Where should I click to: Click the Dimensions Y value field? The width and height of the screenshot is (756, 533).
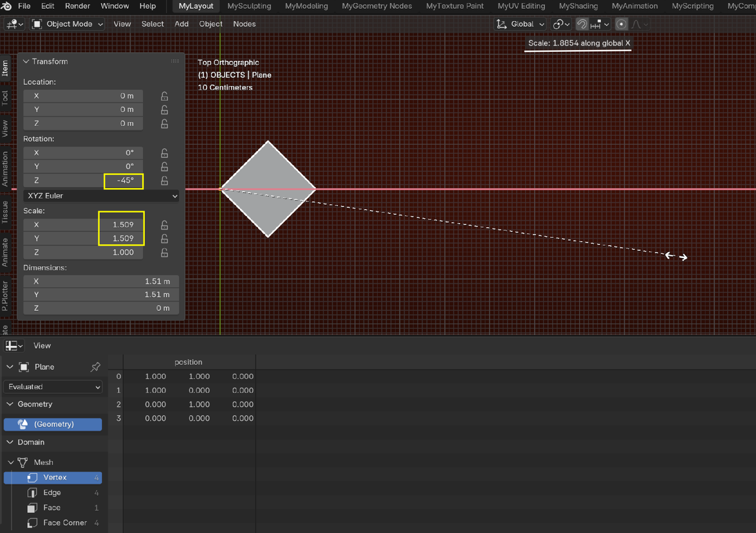pos(101,295)
